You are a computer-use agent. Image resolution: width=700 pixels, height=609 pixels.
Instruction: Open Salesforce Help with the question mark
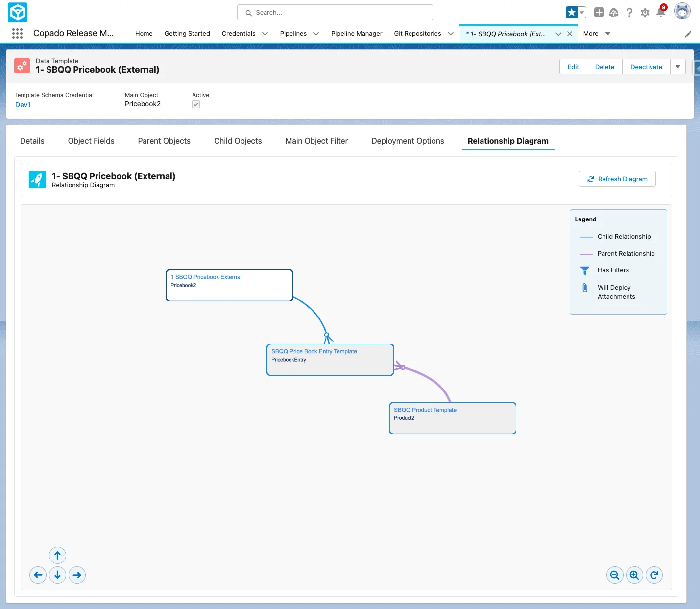(x=629, y=12)
